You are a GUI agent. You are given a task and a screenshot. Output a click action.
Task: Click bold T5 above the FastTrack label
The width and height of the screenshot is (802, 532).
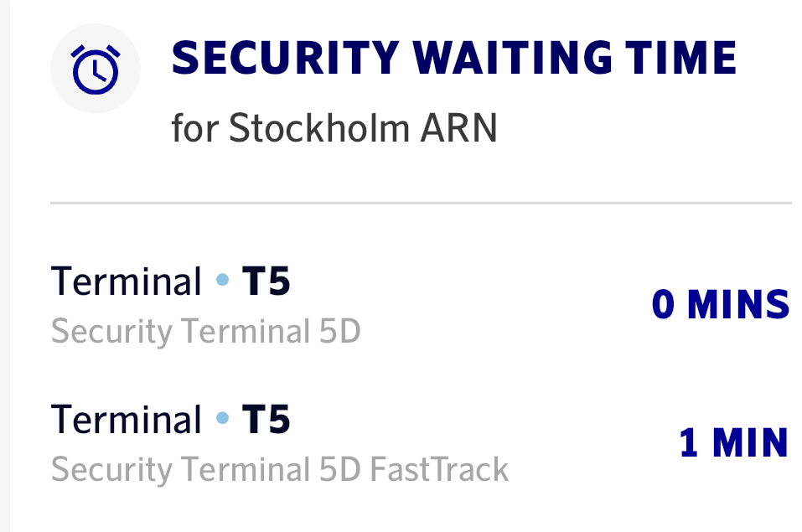(x=266, y=419)
